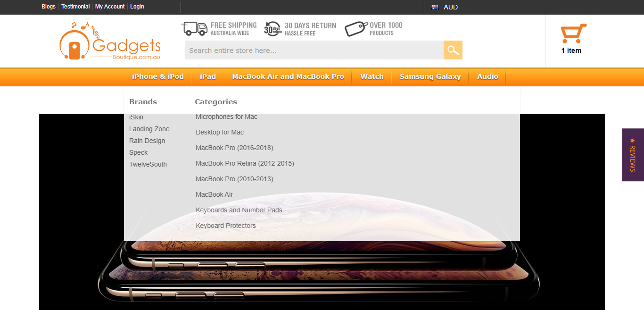Select MacBook Pro (2016-2018) category
Image resolution: width=644 pixels, height=310 pixels.
234,148
